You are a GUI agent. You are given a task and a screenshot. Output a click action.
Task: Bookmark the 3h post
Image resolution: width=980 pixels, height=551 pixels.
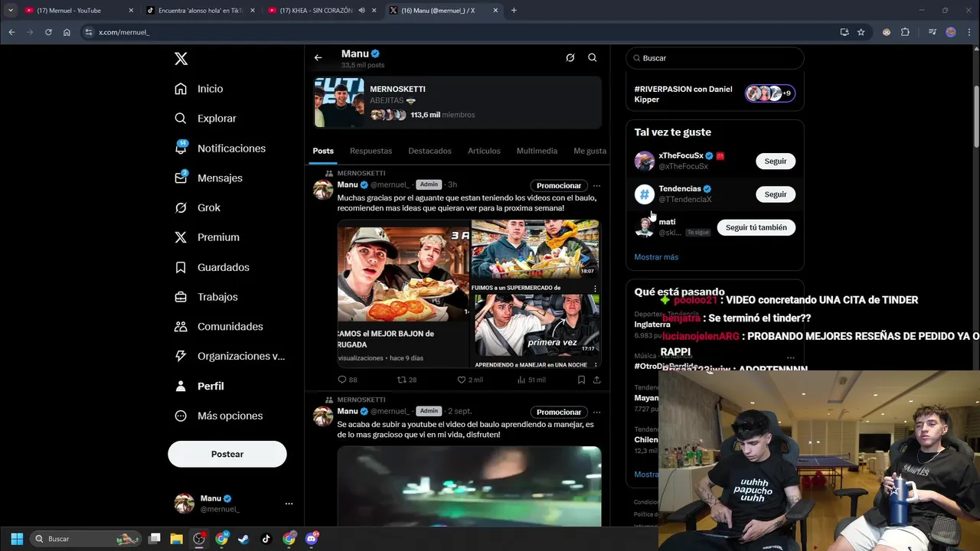click(x=581, y=380)
